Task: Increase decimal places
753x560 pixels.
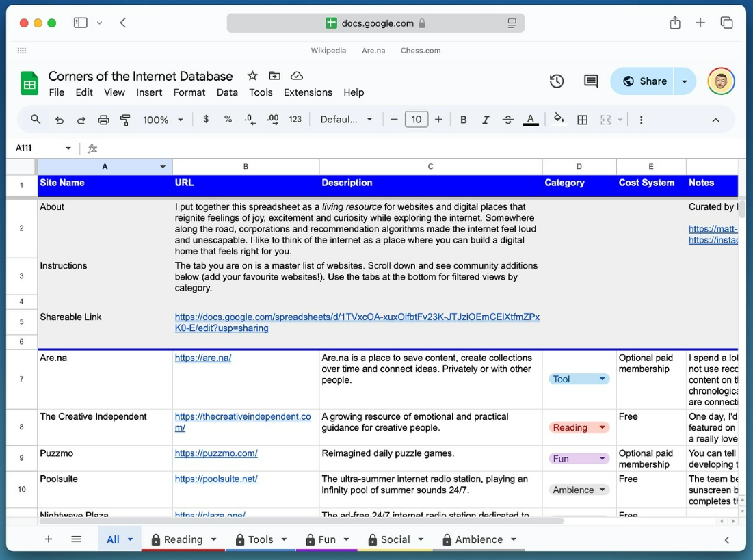Action: coord(273,120)
